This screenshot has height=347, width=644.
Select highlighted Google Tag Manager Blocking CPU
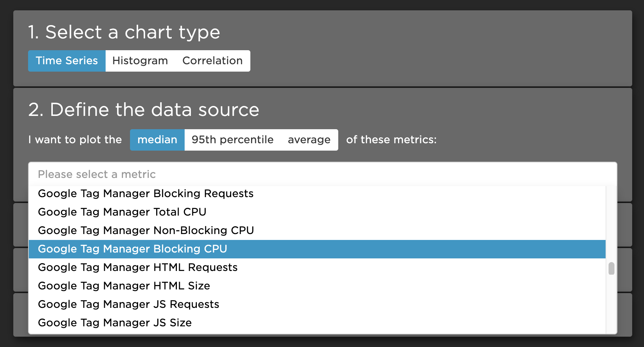(133, 249)
